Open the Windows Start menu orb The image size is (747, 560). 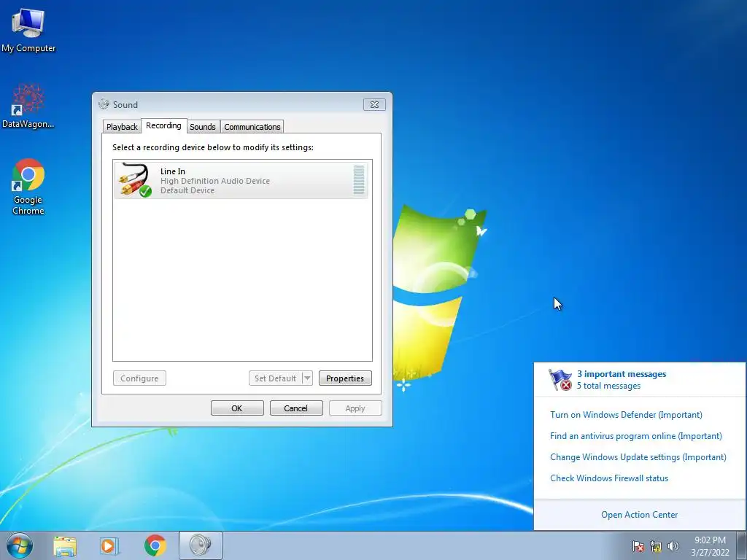[20, 545]
